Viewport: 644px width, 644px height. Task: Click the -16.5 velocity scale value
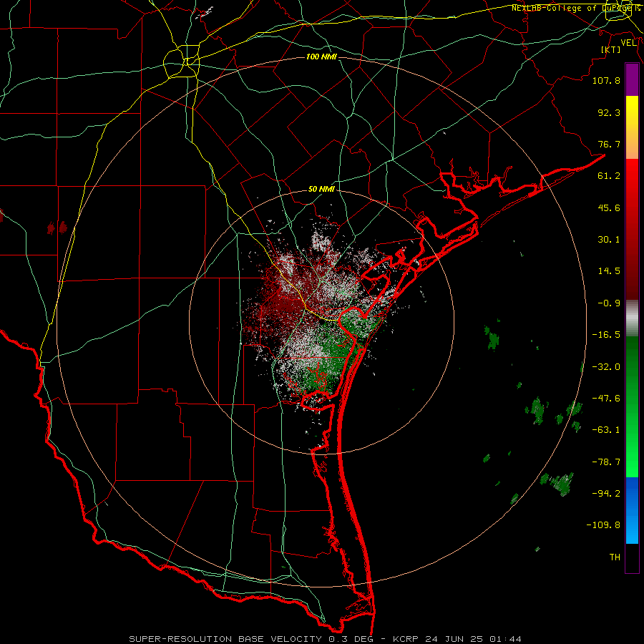(606, 335)
